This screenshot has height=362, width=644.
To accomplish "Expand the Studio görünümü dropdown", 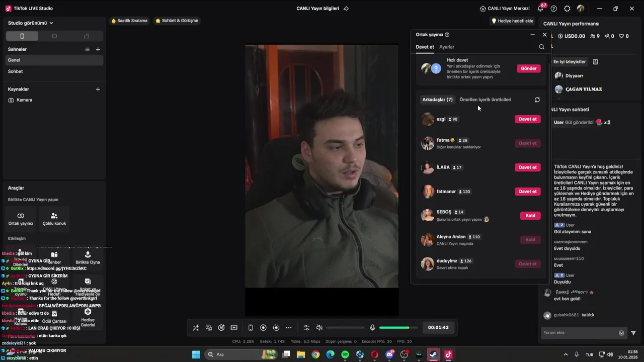I will 31,23.
